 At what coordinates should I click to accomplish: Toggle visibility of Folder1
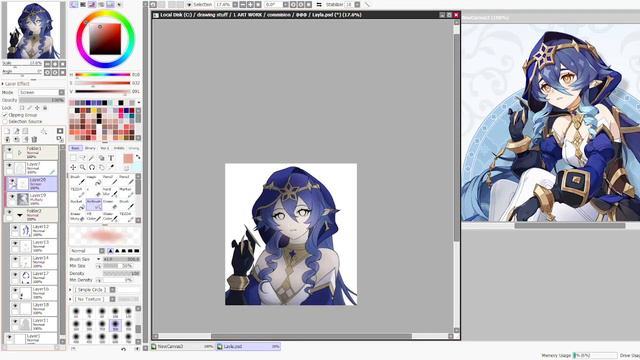click(x=9, y=150)
